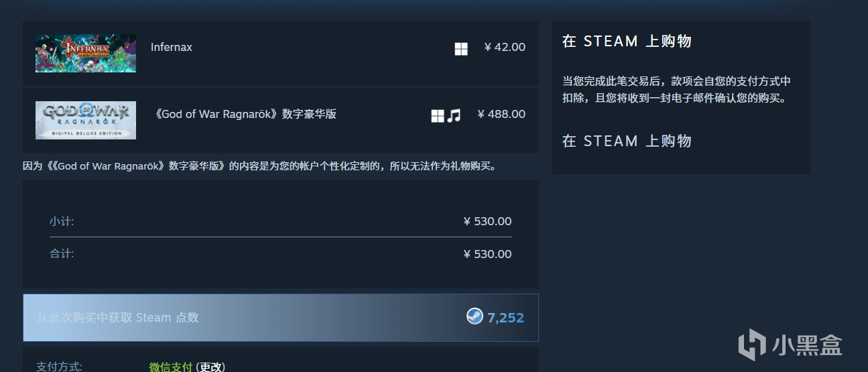The width and height of the screenshot is (868, 372).
Task: Click the 合计 total amount ¥ 530.00
Action: (x=487, y=254)
